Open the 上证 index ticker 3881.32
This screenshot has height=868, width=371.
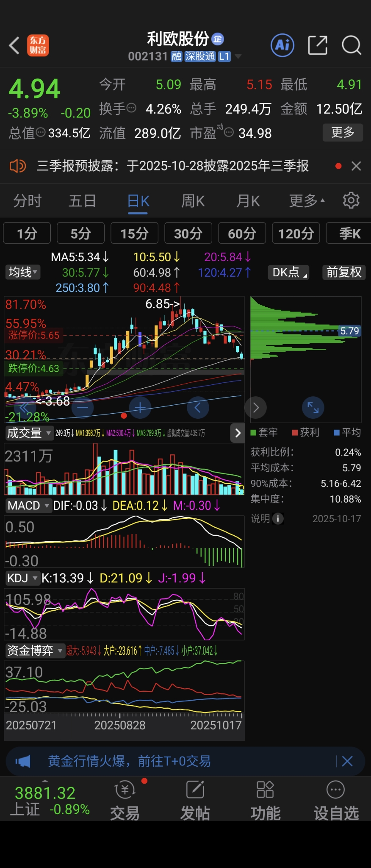[50, 801]
